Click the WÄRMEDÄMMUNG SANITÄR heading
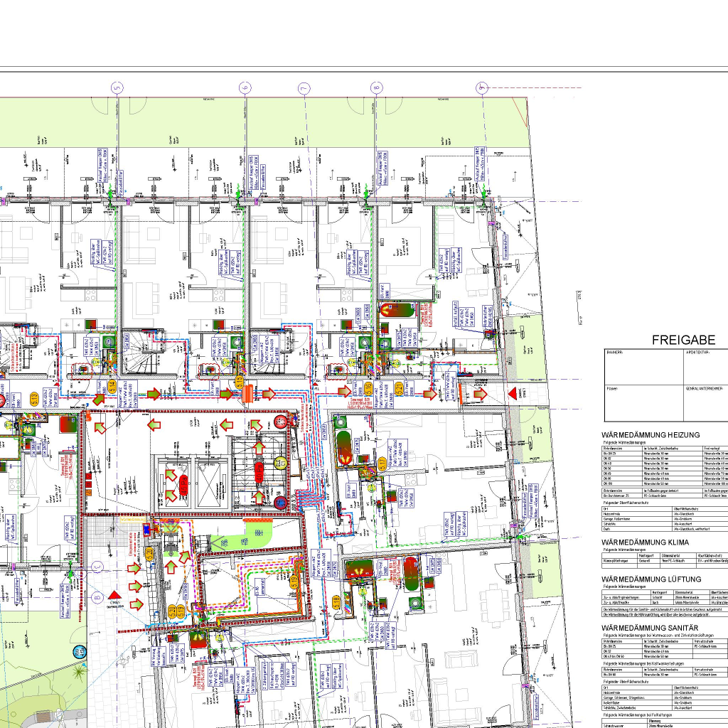This screenshot has height=728, width=728. click(651, 628)
